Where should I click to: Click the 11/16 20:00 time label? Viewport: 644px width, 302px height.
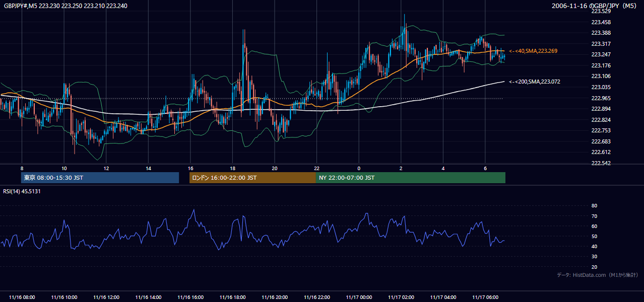275,297
